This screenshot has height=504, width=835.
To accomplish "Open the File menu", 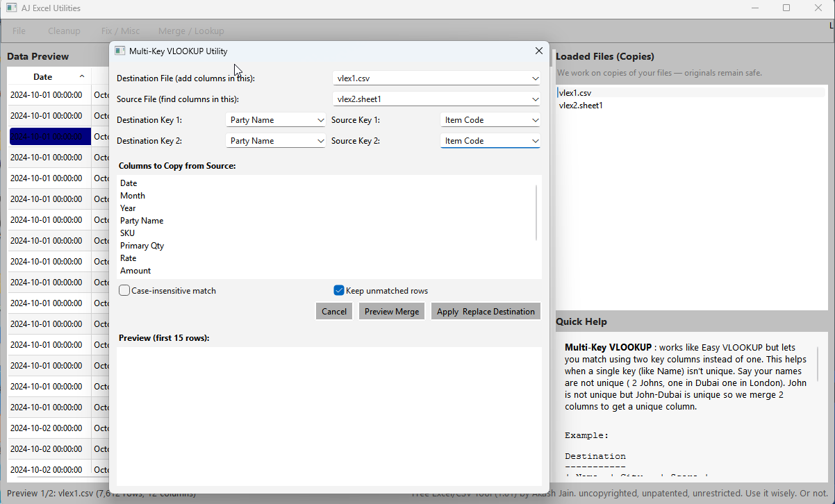I will coord(18,31).
